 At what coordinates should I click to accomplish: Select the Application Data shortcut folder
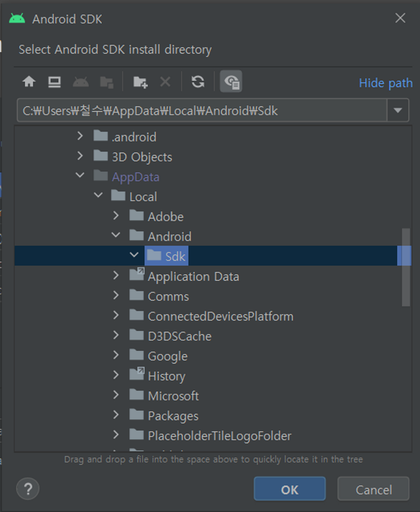click(x=184, y=276)
